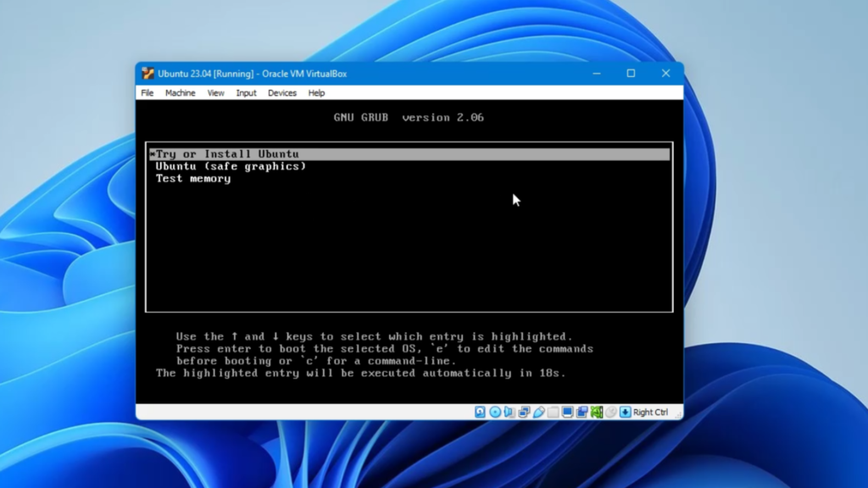Click the display settings status icon

(x=567, y=412)
